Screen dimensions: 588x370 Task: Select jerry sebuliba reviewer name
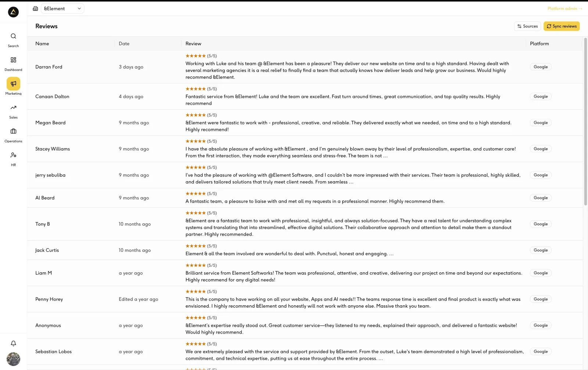tap(50, 175)
